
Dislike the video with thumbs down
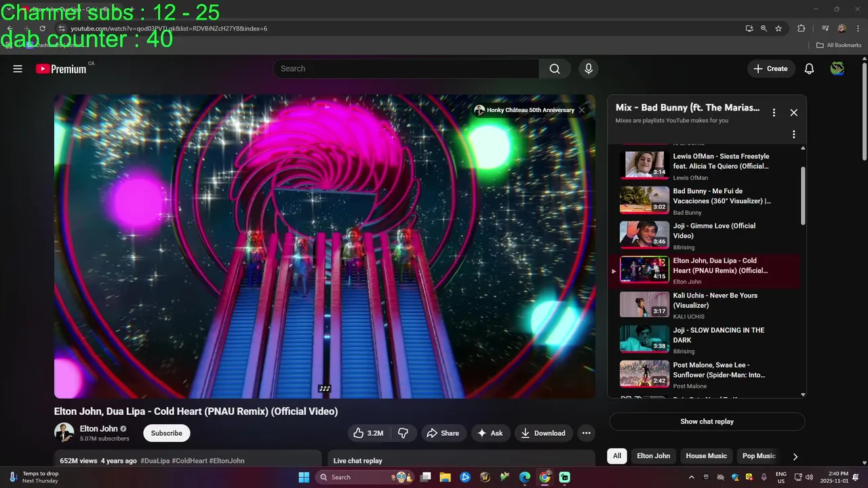(403, 433)
